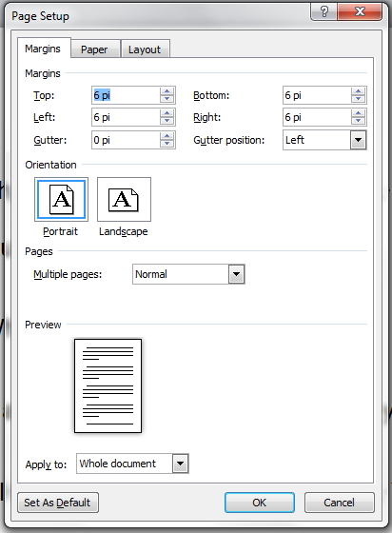
Task: Open the Multiple pages dropdown
Action: (236, 274)
